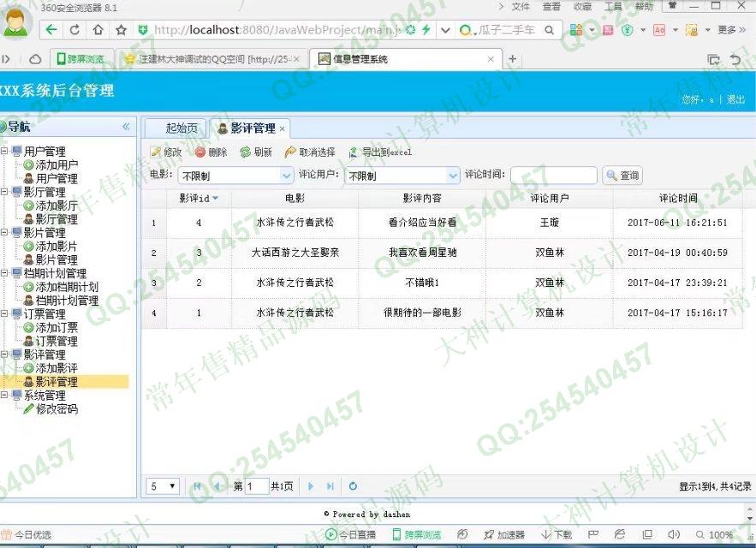Open the 评论用户 filter dropdown

click(453, 176)
